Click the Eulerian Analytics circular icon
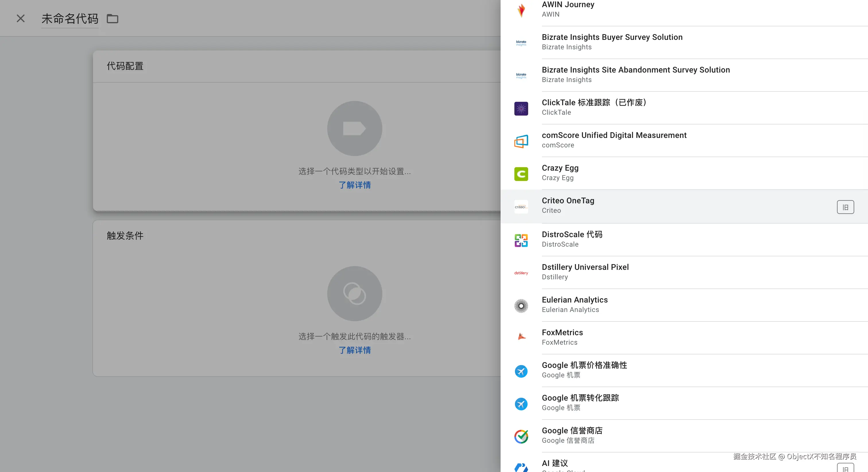Viewport: 868px width, 472px height. (521, 306)
